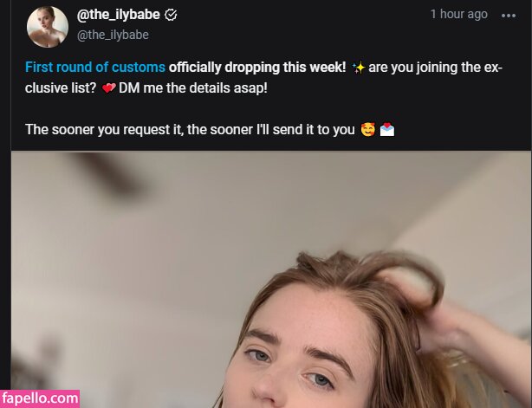Click the bold @the_ilybabe display name
532x408 pixels.
pos(119,15)
